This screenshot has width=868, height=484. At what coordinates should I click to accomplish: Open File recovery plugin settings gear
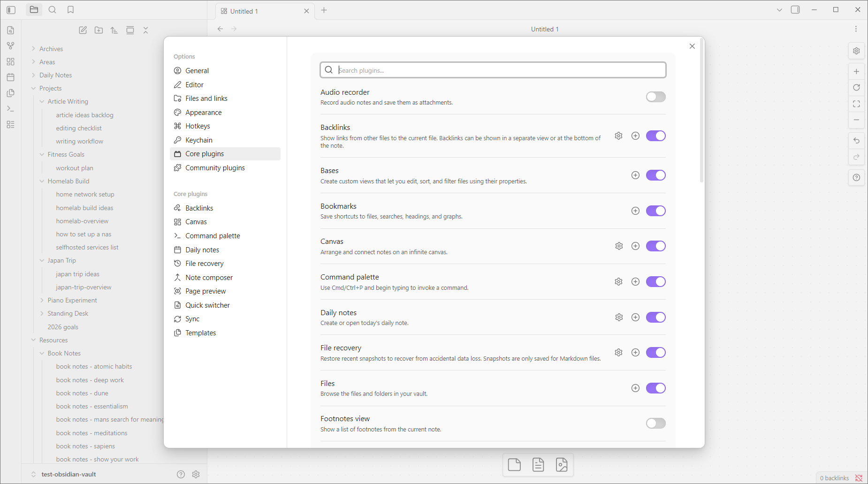pyautogui.click(x=619, y=353)
